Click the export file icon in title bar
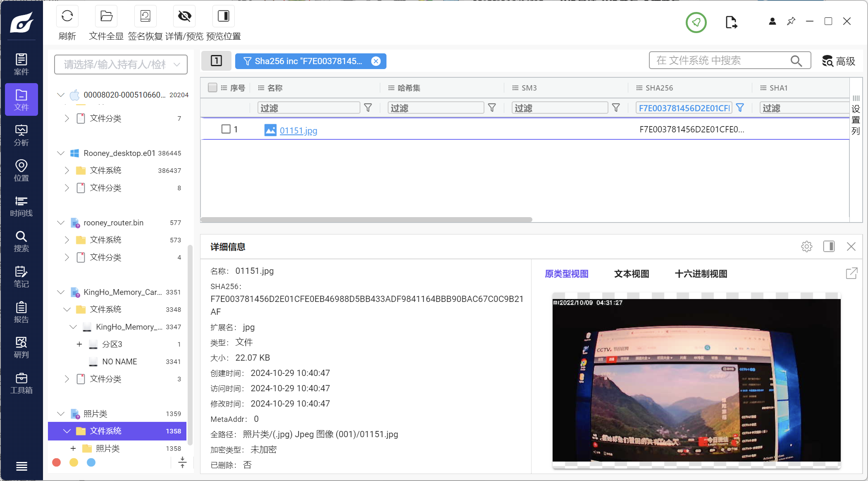The image size is (868, 481). pyautogui.click(x=731, y=22)
